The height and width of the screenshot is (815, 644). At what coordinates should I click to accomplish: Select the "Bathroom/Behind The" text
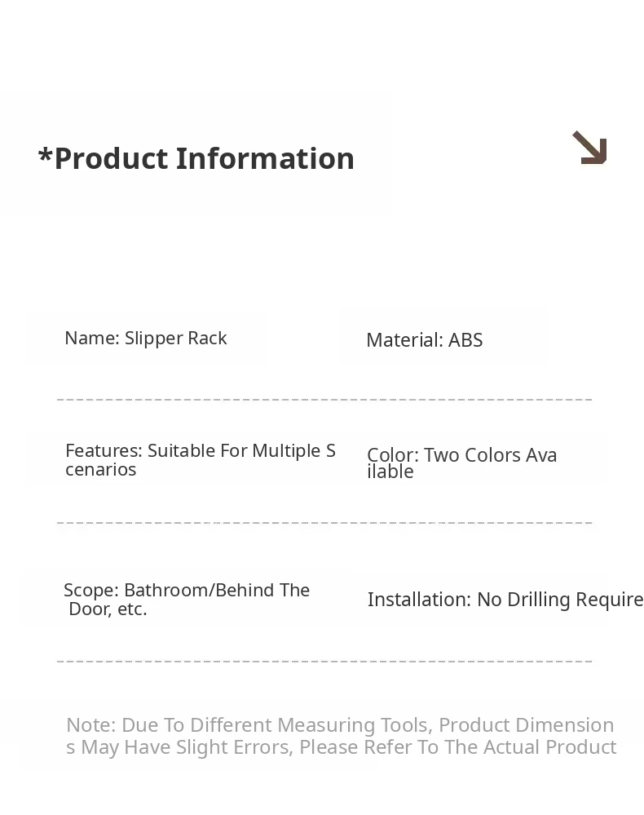[217, 591]
